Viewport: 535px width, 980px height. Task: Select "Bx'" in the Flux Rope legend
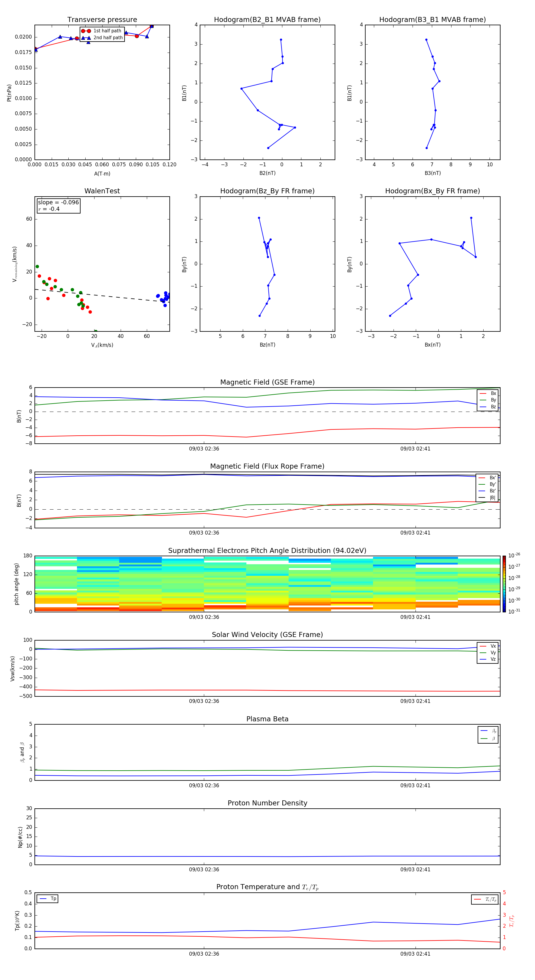487,478
